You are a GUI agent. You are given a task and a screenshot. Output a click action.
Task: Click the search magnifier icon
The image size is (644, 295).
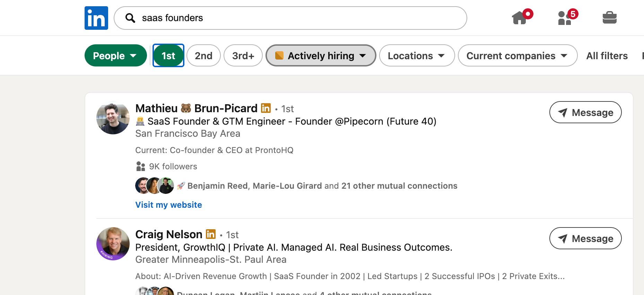130,18
